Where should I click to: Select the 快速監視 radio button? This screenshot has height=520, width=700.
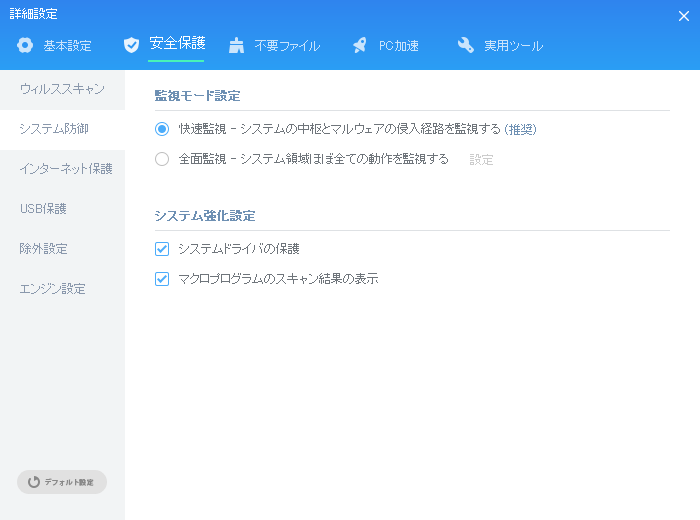[162, 129]
